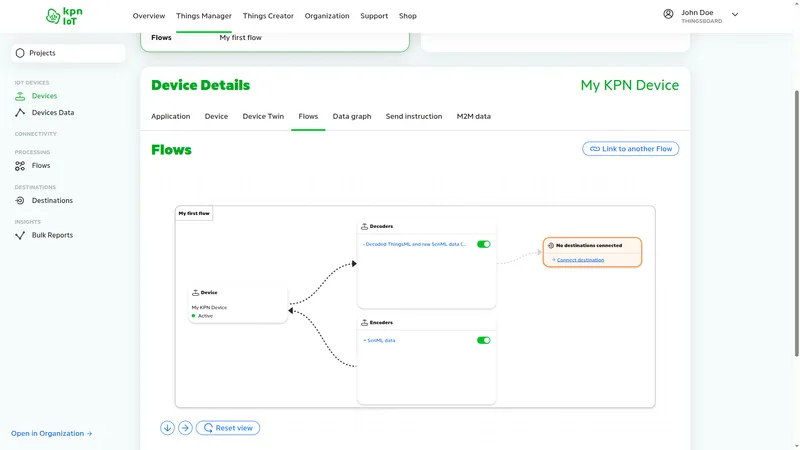The width and height of the screenshot is (800, 450).
Task: Click the My first flow canvas label
Action: tap(194, 213)
